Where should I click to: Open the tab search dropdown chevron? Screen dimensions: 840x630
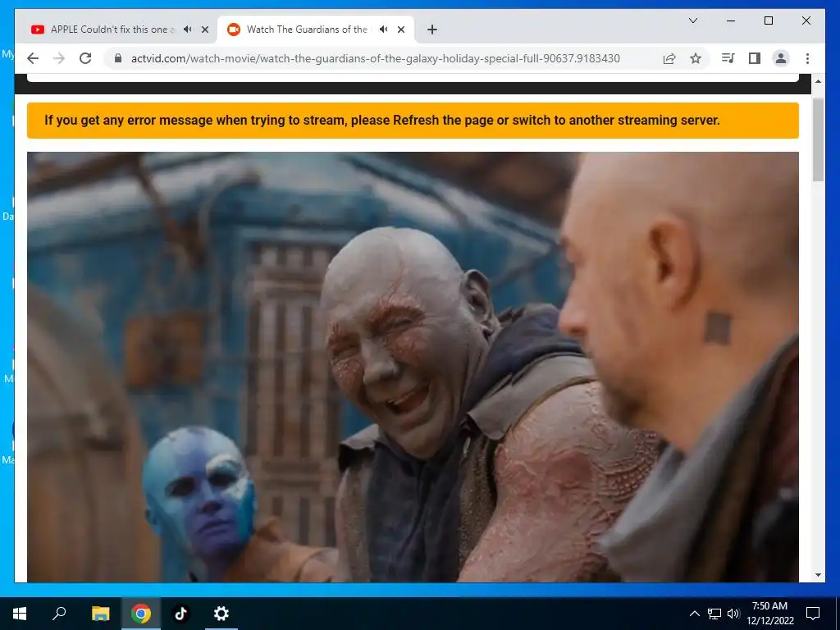click(x=692, y=21)
